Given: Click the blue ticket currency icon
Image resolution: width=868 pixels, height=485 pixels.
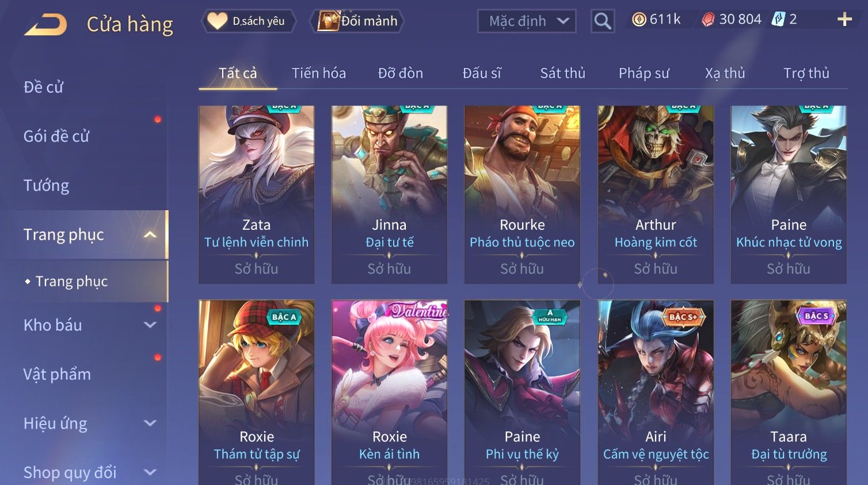Looking at the screenshot, I should click(778, 20).
